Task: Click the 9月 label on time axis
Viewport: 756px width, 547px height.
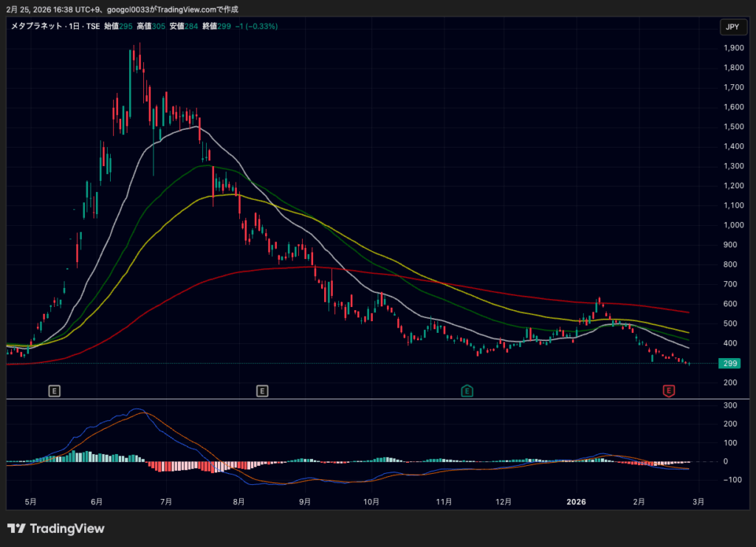Action: pyautogui.click(x=305, y=502)
